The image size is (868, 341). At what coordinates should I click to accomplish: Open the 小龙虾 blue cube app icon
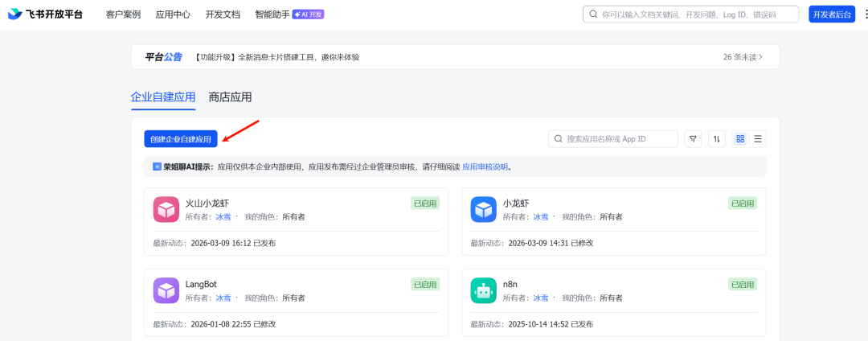pyautogui.click(x=484, y=209)
